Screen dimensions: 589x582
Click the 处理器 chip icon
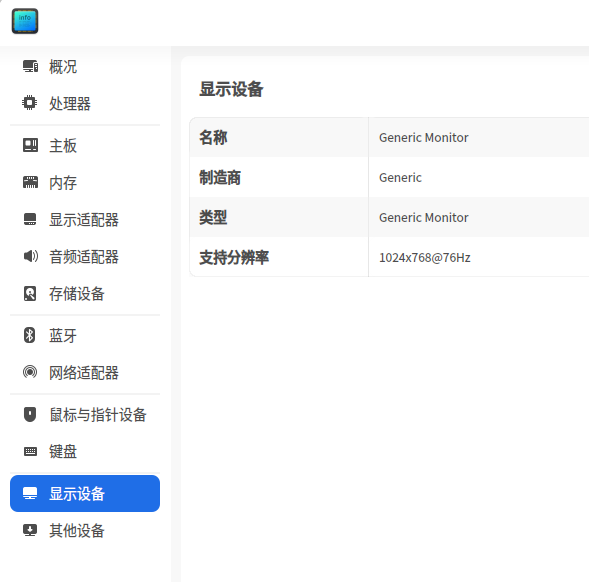30,103
